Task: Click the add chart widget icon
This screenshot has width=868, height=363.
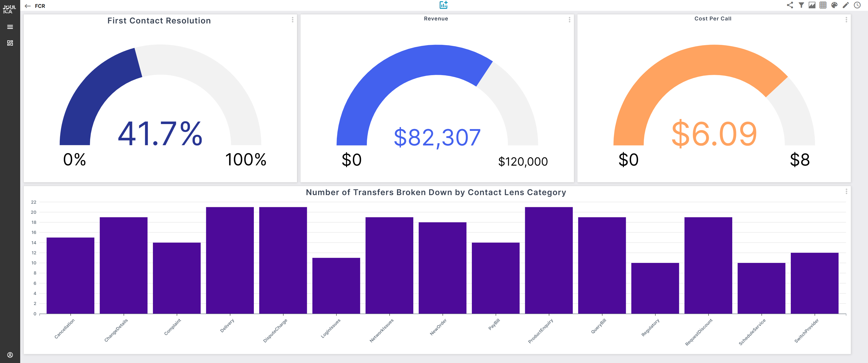Action: (x=443, y=5)
